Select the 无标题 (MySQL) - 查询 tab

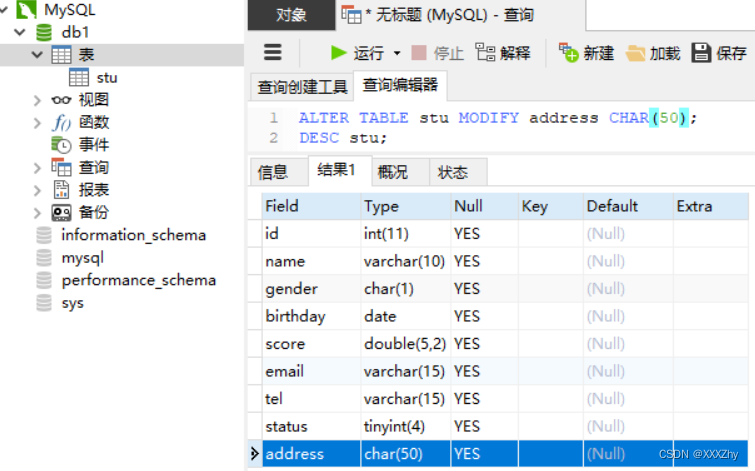460,15
